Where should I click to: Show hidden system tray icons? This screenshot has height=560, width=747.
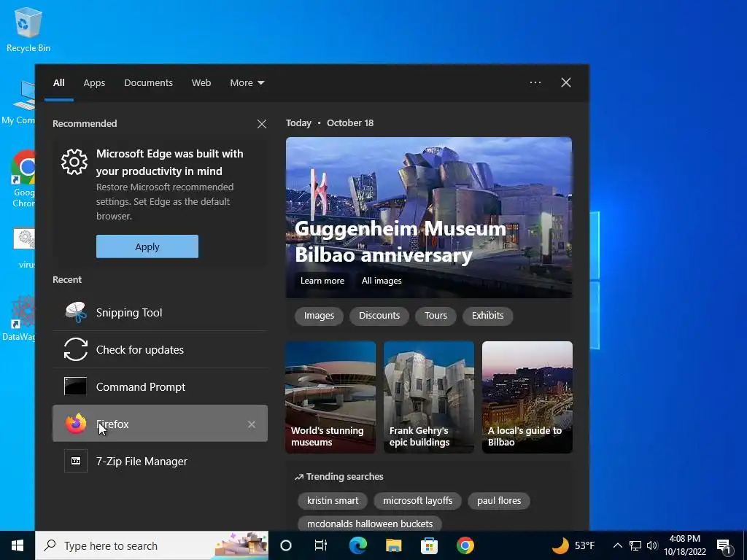click(x=617, y=545)
